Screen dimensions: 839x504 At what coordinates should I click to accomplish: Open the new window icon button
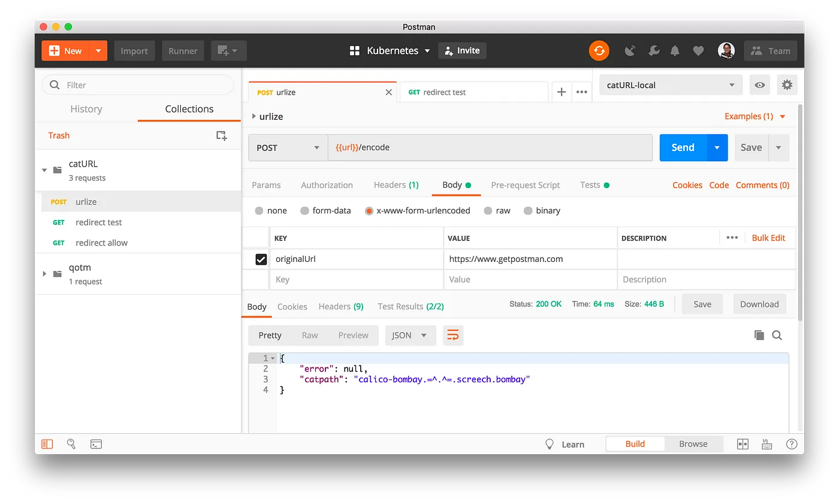[229, 51]
